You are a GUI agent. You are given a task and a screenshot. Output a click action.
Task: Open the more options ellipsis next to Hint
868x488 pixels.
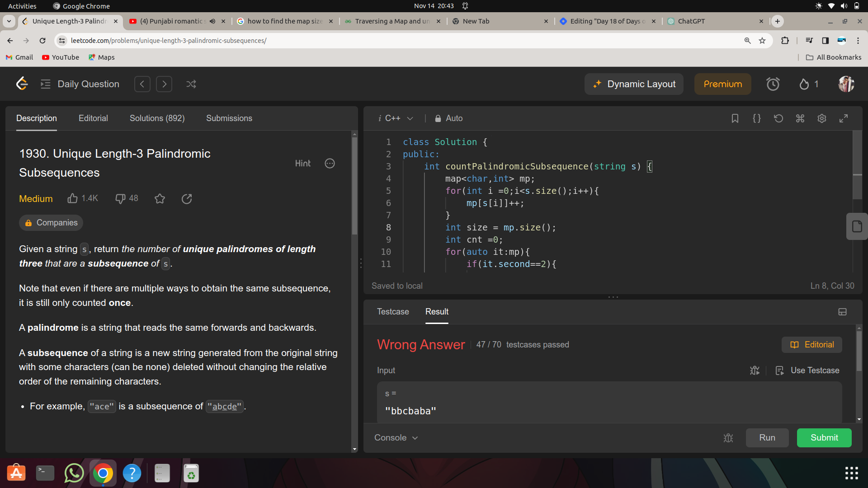click(330, 164)
